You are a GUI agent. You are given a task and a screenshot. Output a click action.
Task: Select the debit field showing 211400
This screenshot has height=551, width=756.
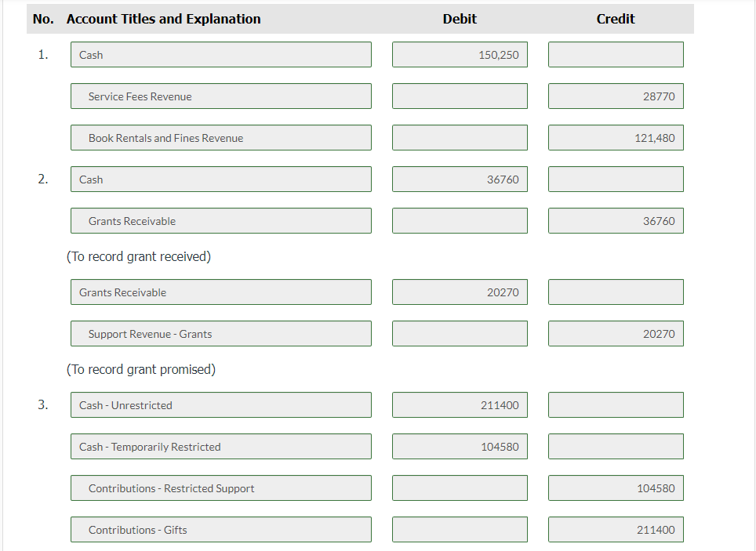click(x=460, y=404)
